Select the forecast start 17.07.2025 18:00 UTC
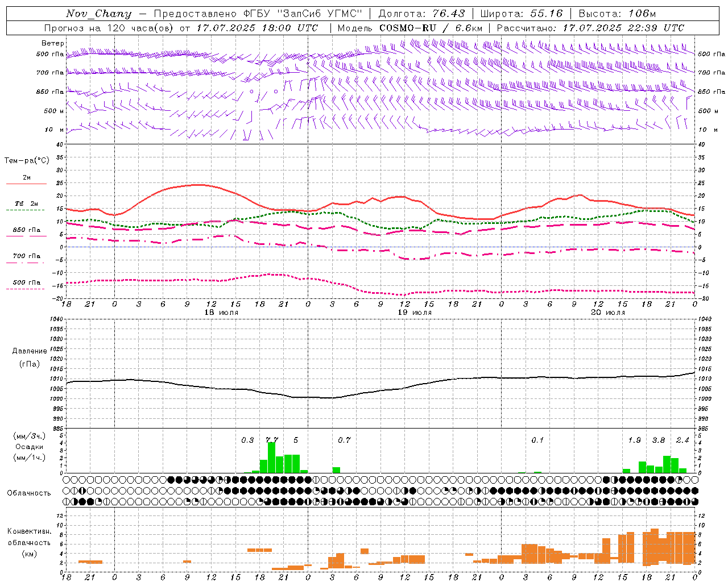The image size is (728, 582). pos(257,28)
